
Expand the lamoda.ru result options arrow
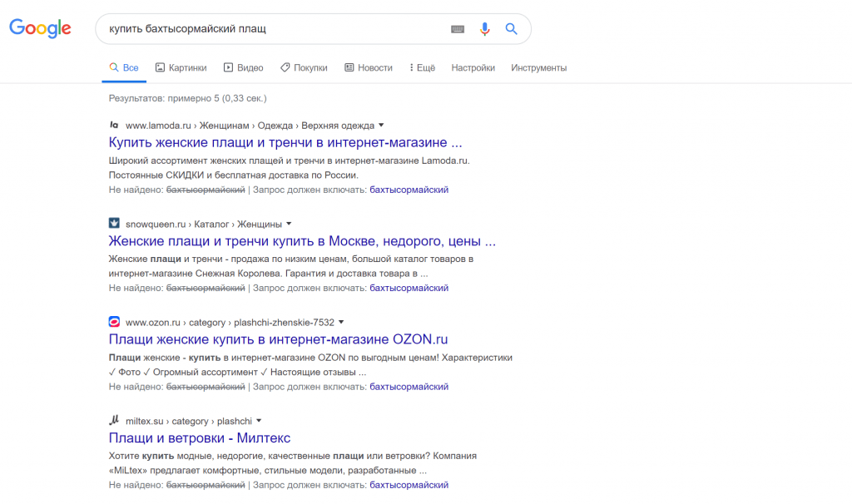[381, 125]
